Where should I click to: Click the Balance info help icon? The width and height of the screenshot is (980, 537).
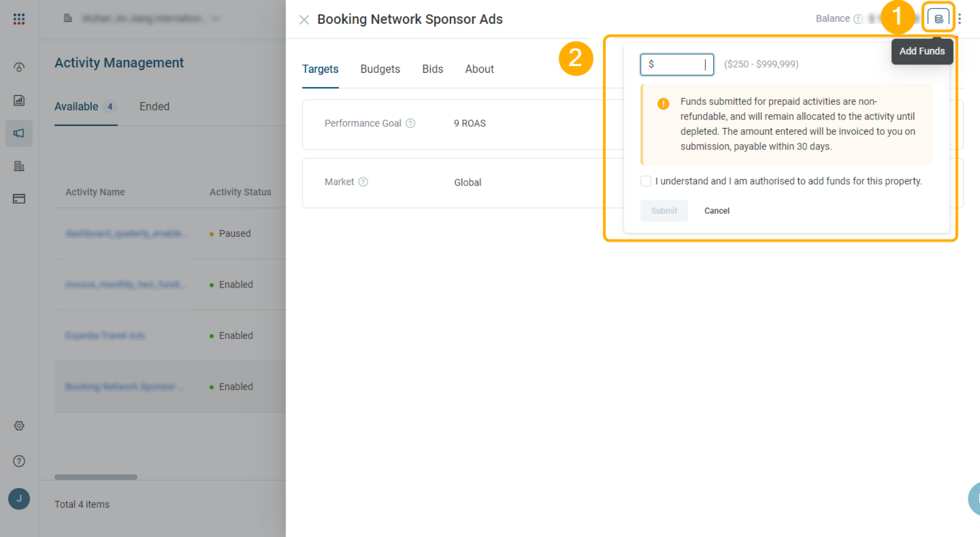click(858, 19)
